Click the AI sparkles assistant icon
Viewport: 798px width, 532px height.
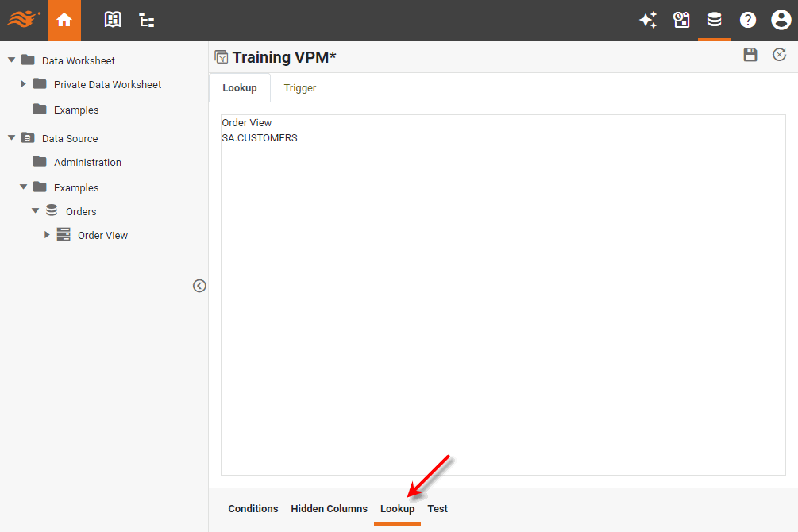click(648, 20)
